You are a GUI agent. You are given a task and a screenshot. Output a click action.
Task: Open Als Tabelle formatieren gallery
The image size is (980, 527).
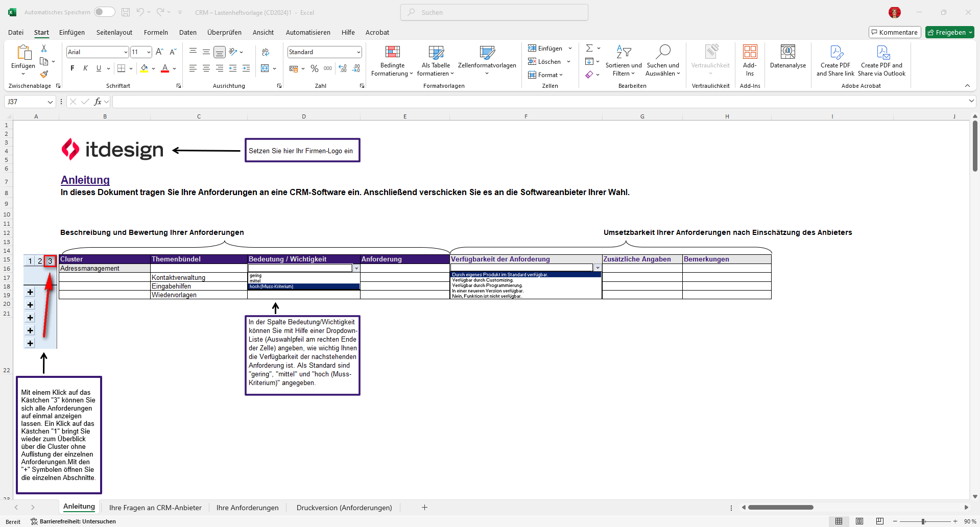pos(436,61)
